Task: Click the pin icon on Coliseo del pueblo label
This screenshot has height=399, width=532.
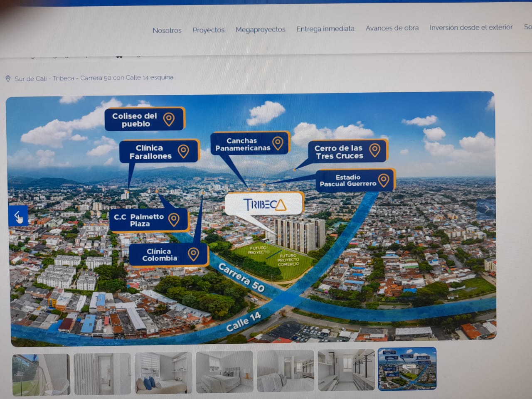Action: tap(169, 119)
